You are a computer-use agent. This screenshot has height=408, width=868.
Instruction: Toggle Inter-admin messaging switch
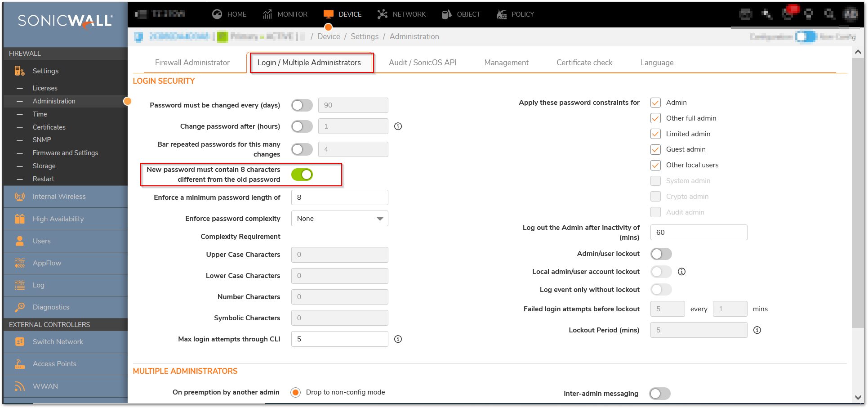(660, 394)
